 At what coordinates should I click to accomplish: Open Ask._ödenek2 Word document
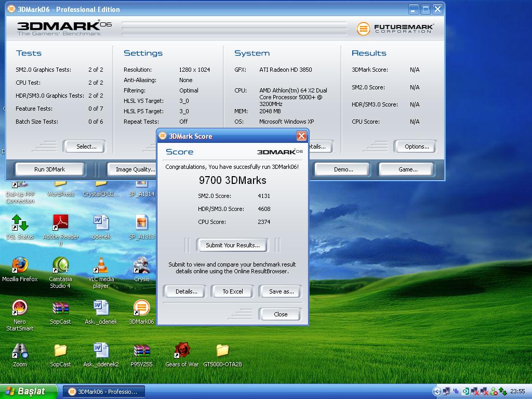point(101,354)
